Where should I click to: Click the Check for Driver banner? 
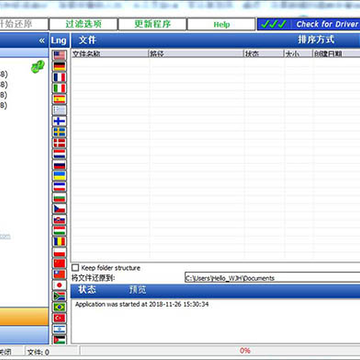309,24
